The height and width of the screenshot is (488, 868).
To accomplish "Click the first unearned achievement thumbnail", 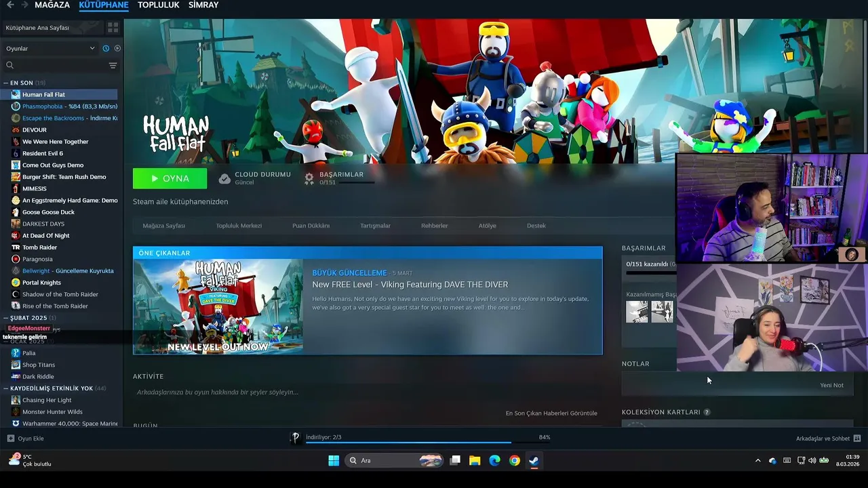I will click(x=637, y=312).
